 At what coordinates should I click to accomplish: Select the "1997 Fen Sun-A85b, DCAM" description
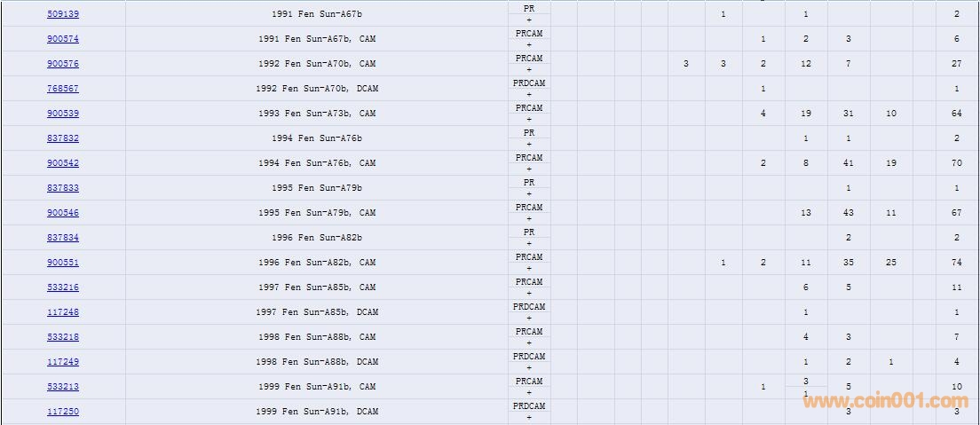point(317,312)
